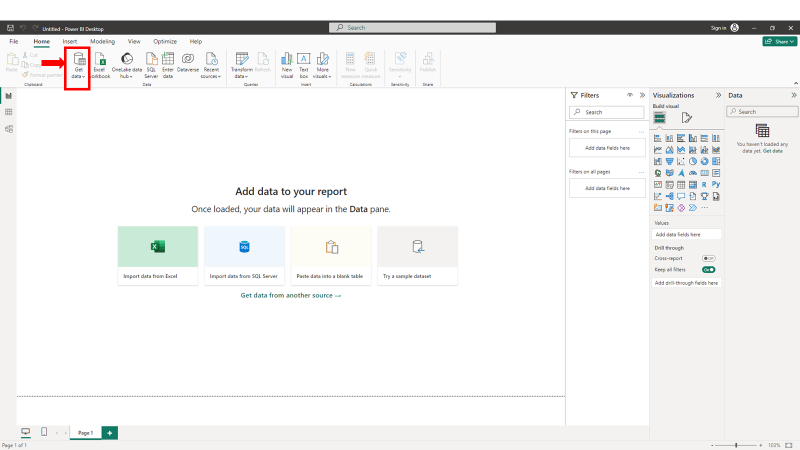Select the Decomposition tree visual

(669, 196)
